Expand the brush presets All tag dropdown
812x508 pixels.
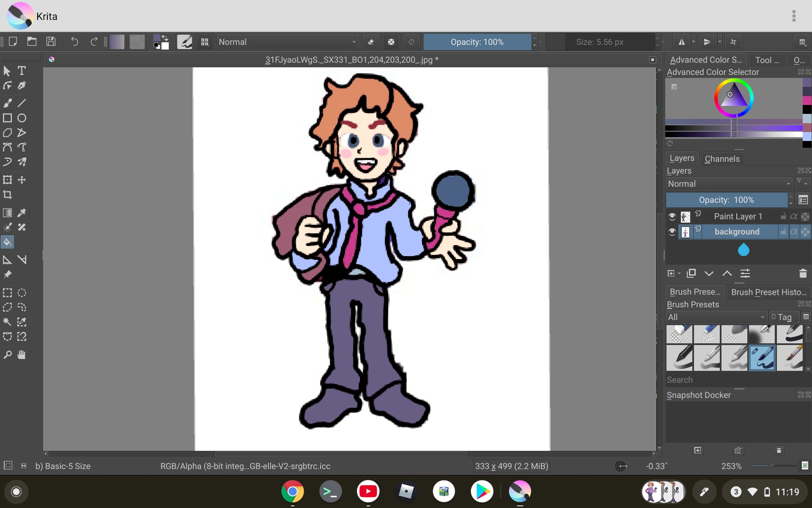point(716,317)
